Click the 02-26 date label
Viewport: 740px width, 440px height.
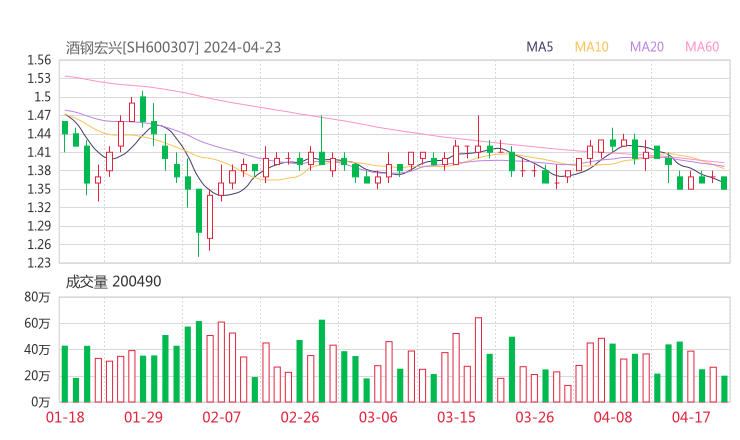pyautogui.click(x=300, y=417)
